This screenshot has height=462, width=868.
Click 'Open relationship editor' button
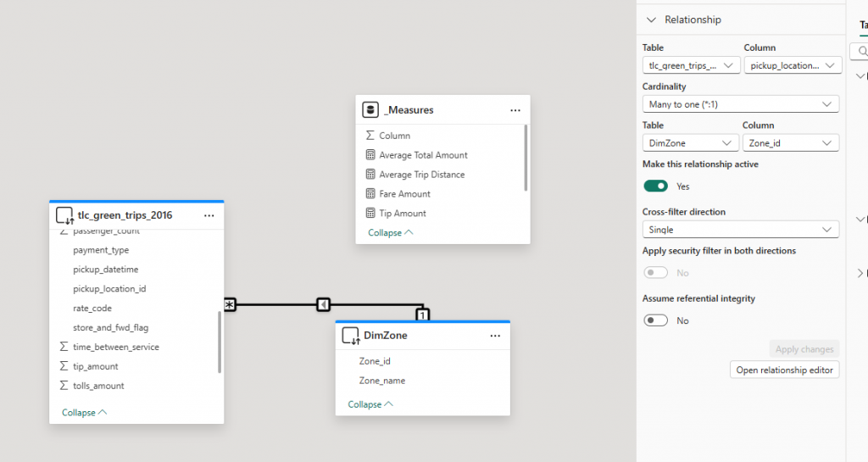click(784, 370)
